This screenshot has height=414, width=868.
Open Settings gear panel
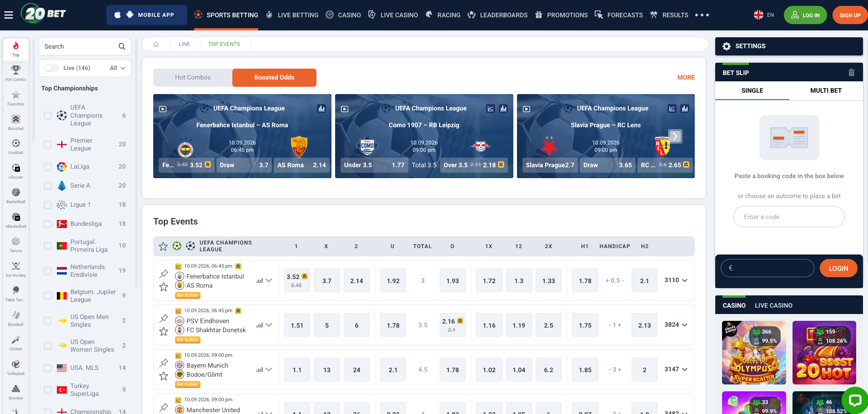(727, 46)
